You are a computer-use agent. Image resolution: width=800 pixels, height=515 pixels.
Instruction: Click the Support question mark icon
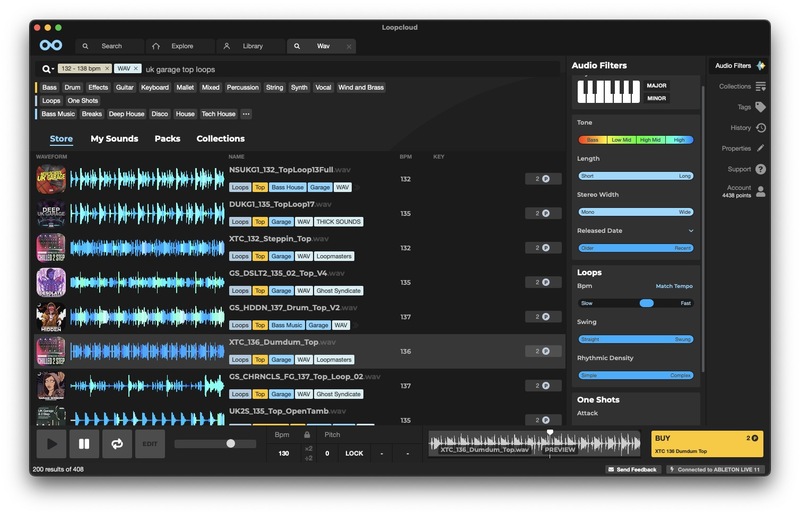761,169
